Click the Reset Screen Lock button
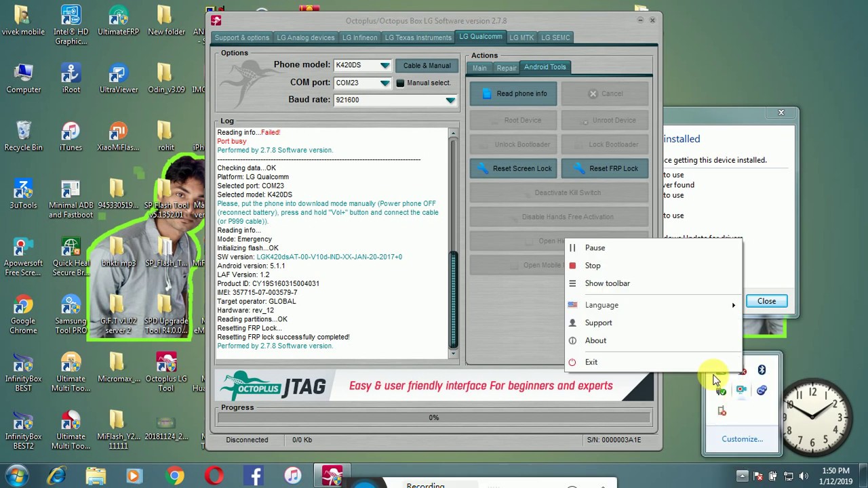 (513, 168)
